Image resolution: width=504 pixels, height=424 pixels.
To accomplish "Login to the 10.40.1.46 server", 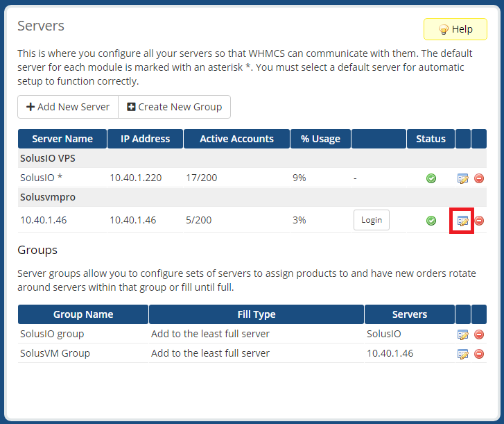I will tap(372, 220).
